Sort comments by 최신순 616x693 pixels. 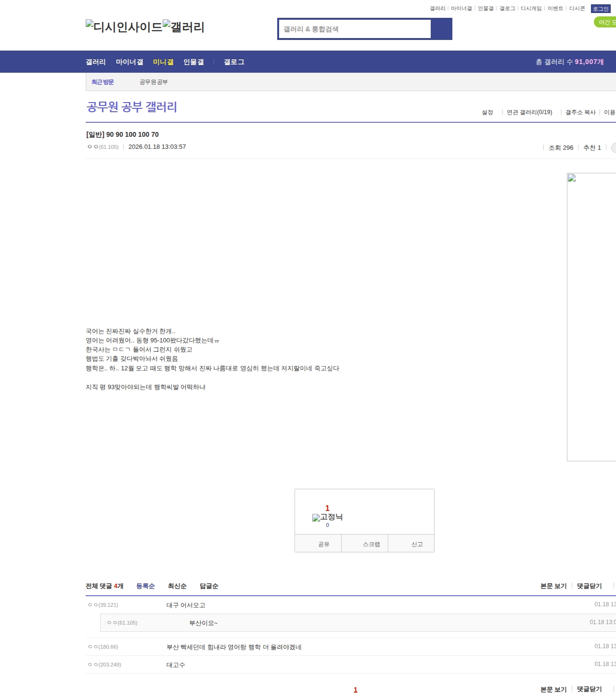177,586
